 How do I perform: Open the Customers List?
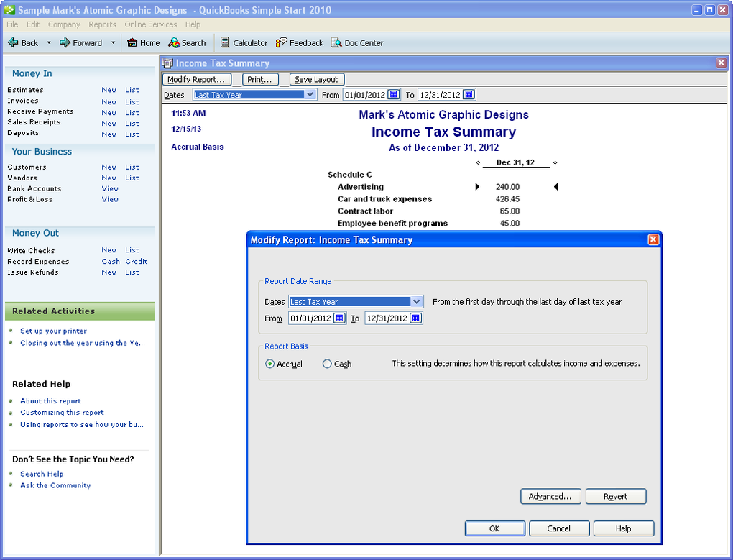tap(132, 167)
